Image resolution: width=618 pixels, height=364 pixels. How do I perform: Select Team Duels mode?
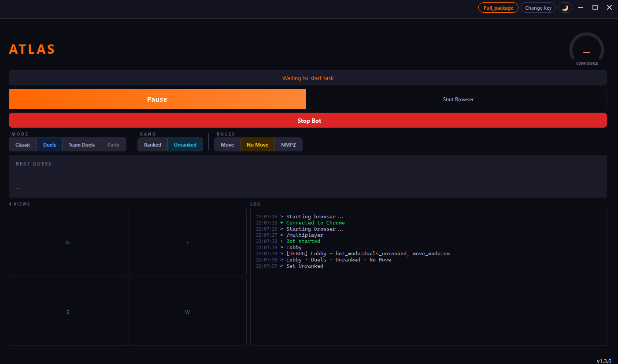[81, 144]
